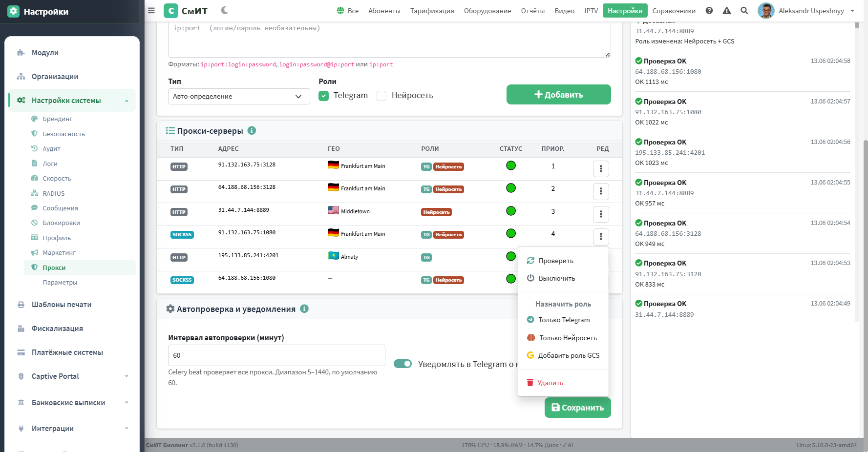This screenshot has height=452, width=868.
Task: Click status indicator of 91.132.163.75:3128
Action: [x=511, y=165]
